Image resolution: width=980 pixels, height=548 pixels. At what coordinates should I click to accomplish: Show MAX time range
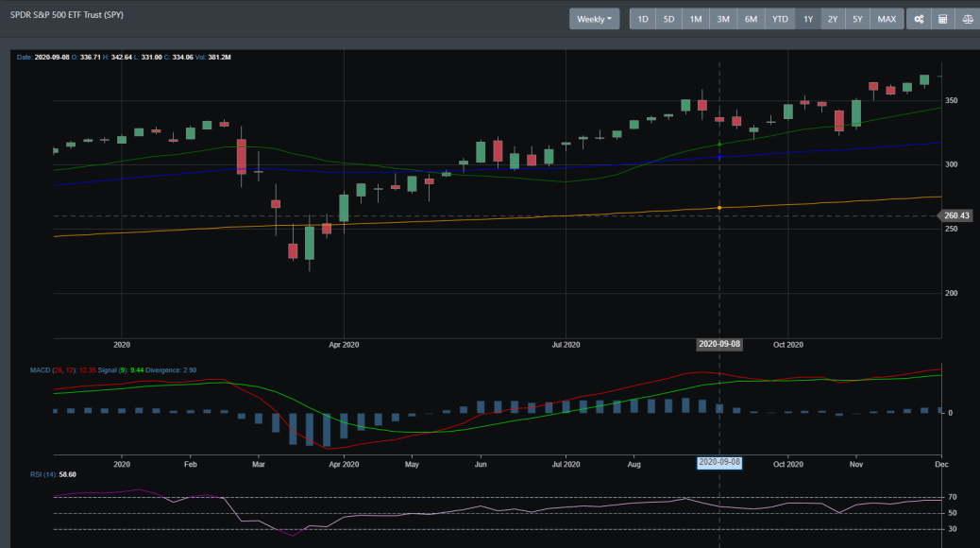(x=887, y=19)
